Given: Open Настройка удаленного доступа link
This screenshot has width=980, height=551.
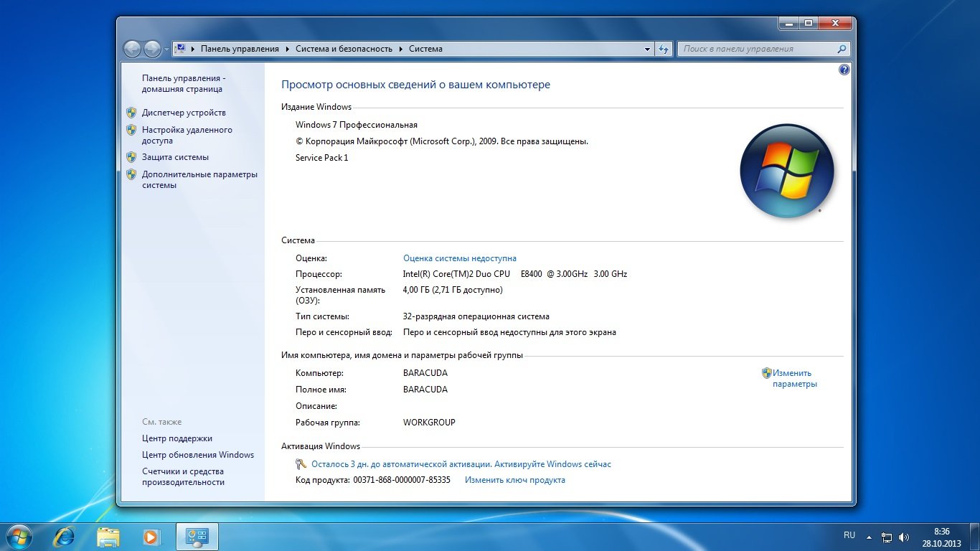Looking at the screenshot, I should pos(187,135).
